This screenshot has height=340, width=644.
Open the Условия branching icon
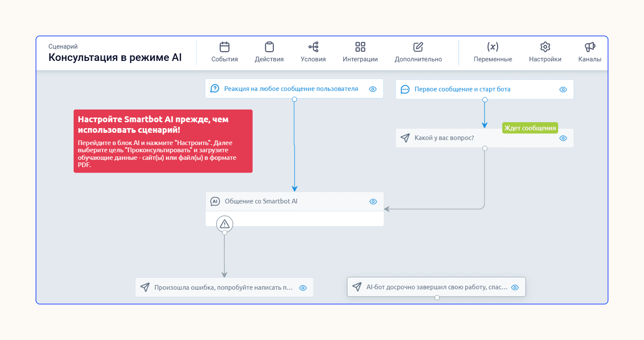click(314, 47)
